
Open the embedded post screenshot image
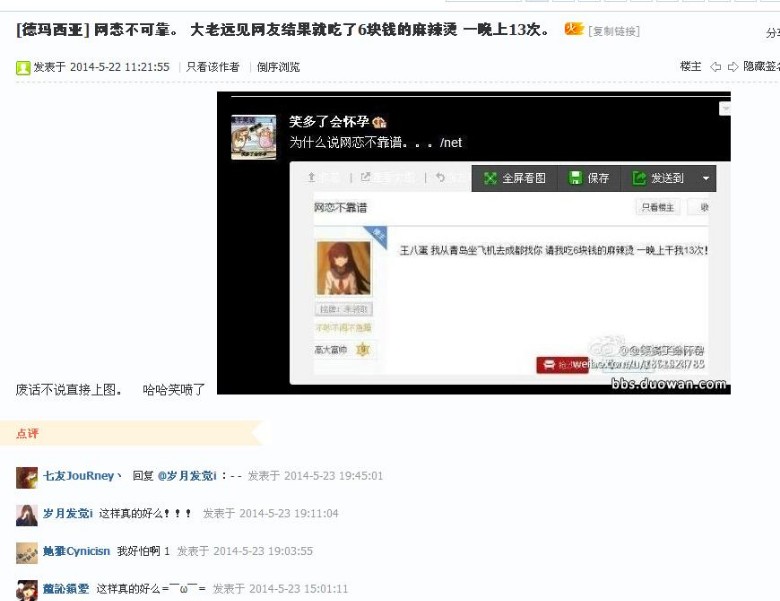tap(473, 243)
